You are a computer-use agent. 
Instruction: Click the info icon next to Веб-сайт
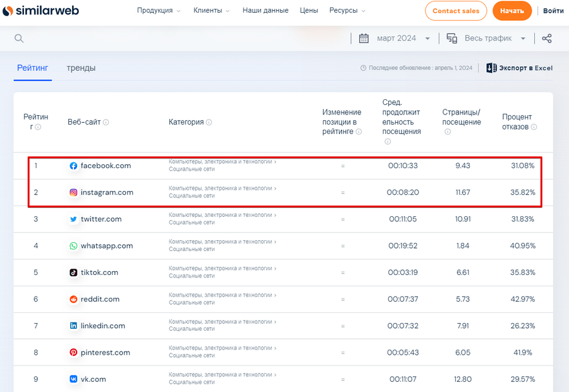[x=106, y=122]
